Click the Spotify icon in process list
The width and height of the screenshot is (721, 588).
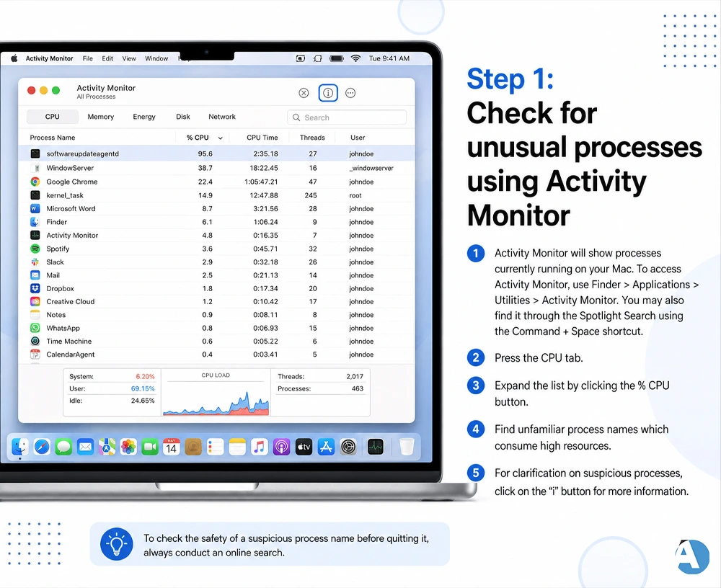click(35, 249)
